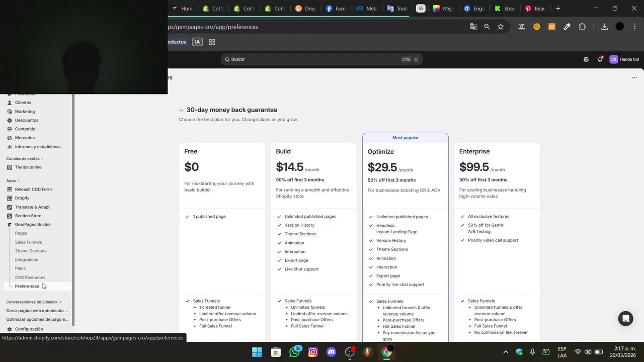
Task: Open the Theme Sections submenu item
Action: [x=31, y=251]
